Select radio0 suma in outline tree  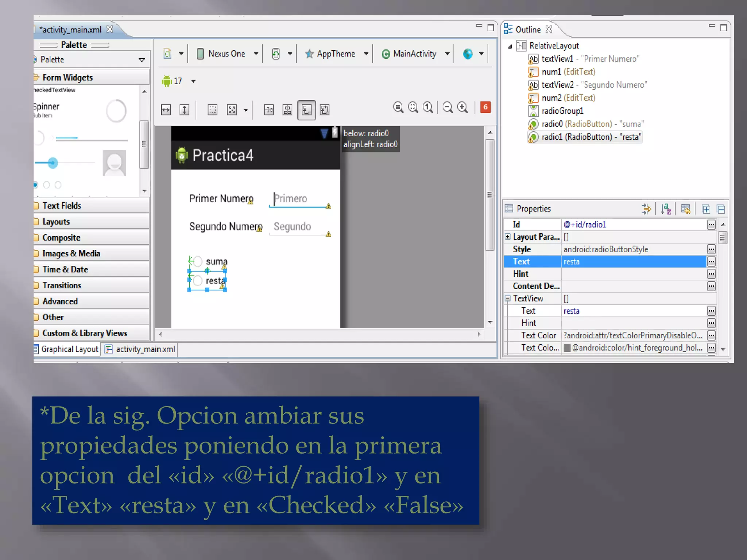[x=586, y=124]
